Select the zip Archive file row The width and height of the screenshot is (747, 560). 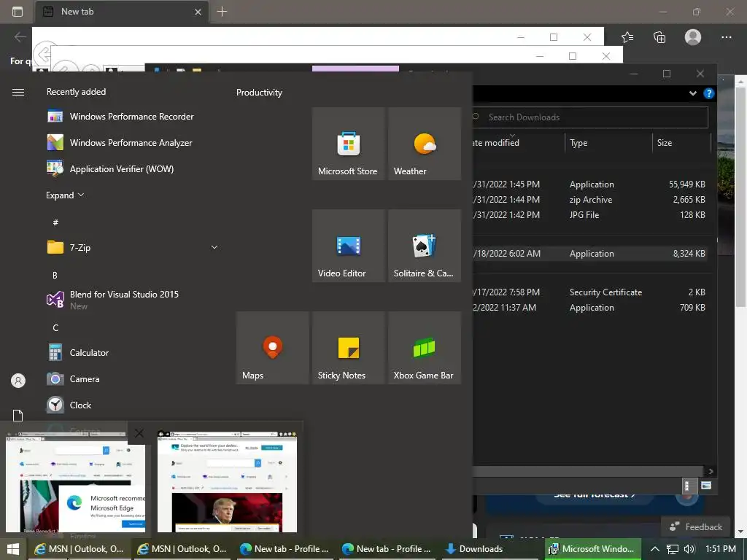[x=589, y=200]
